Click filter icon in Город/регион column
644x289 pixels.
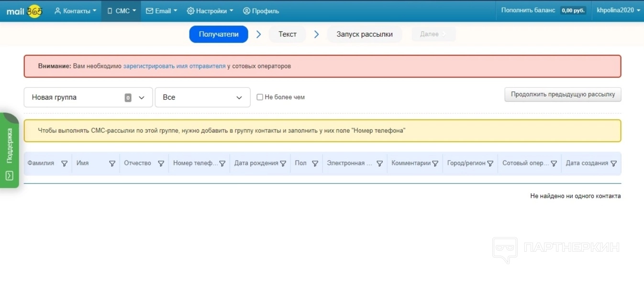tap(490, 163)
